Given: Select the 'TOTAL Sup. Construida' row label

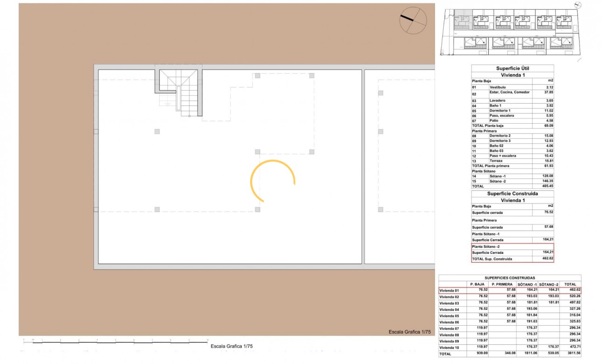Looking at the screenshot, I should (492, 259).
